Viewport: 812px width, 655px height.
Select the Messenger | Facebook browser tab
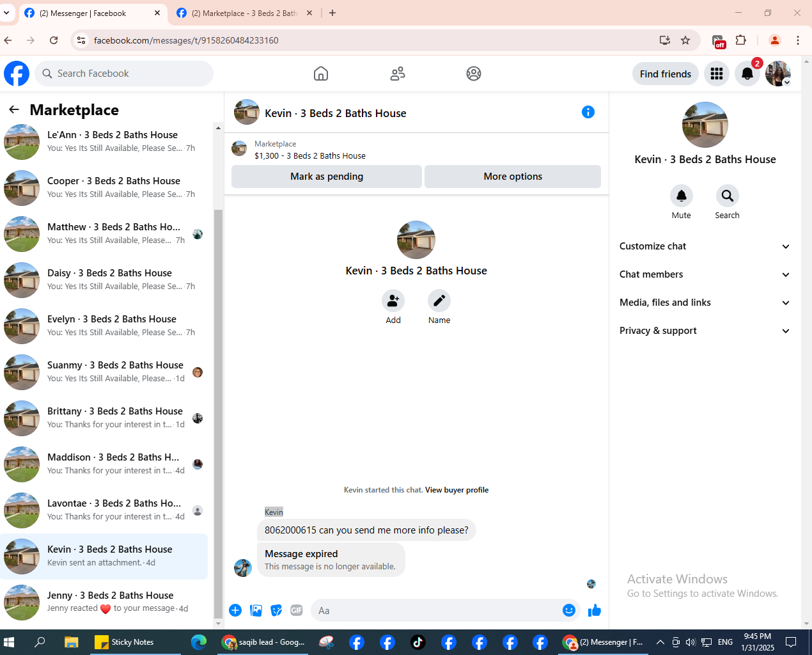91,13
